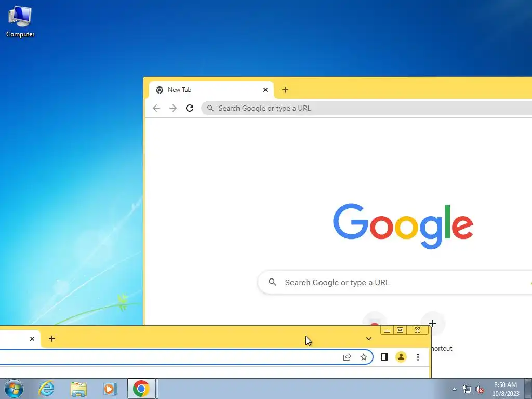Image resolution: width=532 pixels, height=399 pixels.
Task: Click the magnifier icon in the Google search box
Action: [x=272, y=282]
